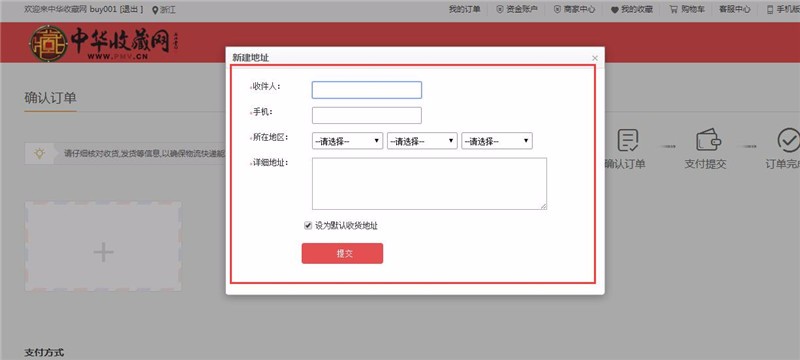Viewport: 800px width, 360px height.
Task: Toggle the 设为默认收货地址 checkbox
Action: (308, 225)
